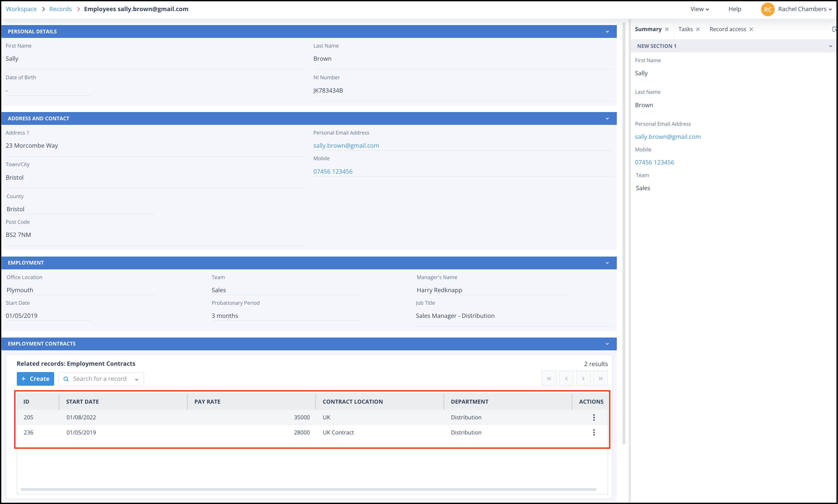
Task: Collapse New Section 1 in Summary
Action: 831,46
